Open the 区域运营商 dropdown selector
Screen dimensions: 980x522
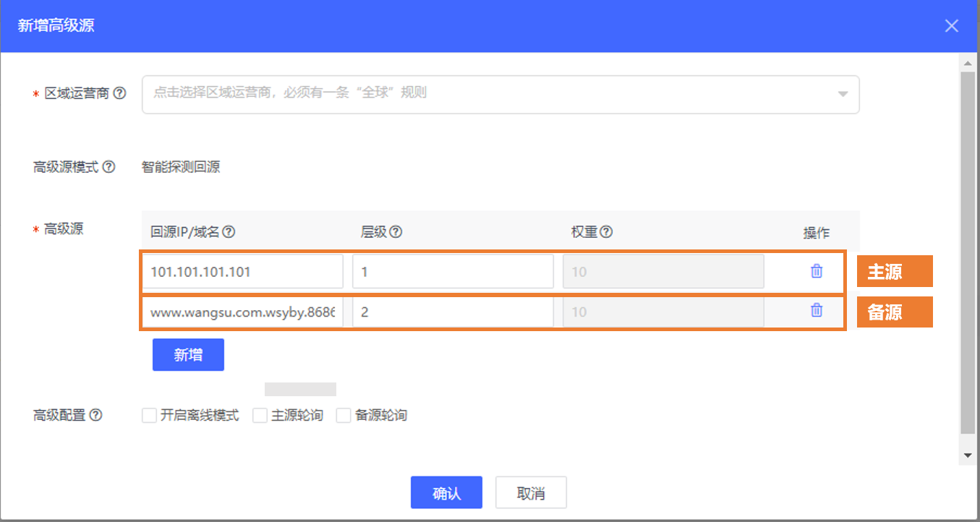tap(500, 94)
